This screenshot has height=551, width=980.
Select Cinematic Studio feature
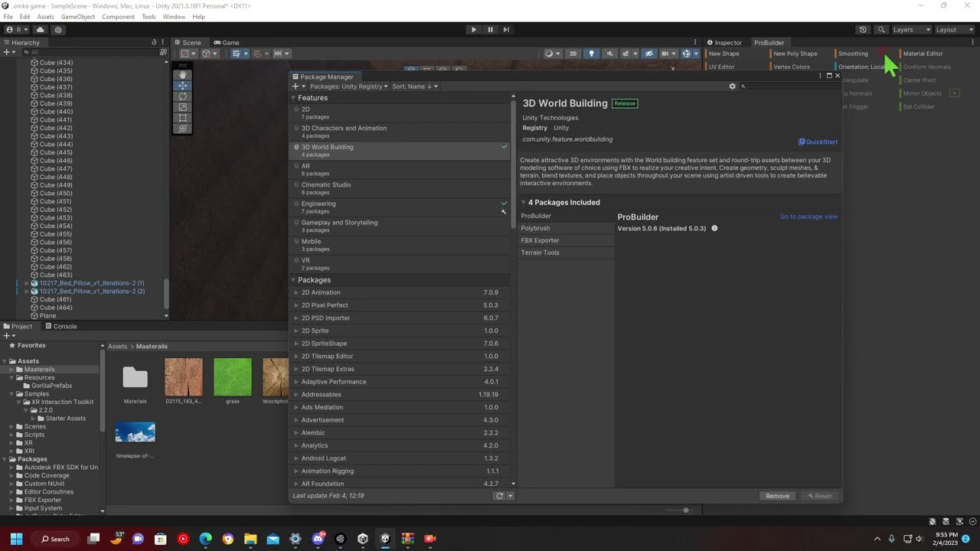point(400,188)
